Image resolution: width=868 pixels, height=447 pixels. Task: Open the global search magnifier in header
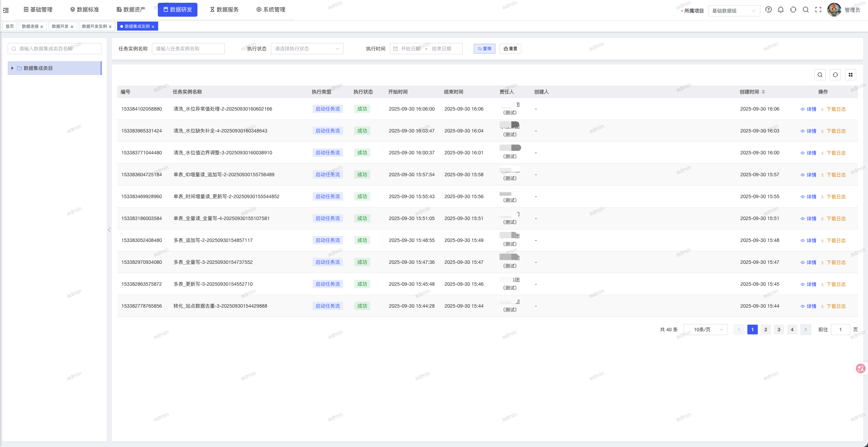806,10
